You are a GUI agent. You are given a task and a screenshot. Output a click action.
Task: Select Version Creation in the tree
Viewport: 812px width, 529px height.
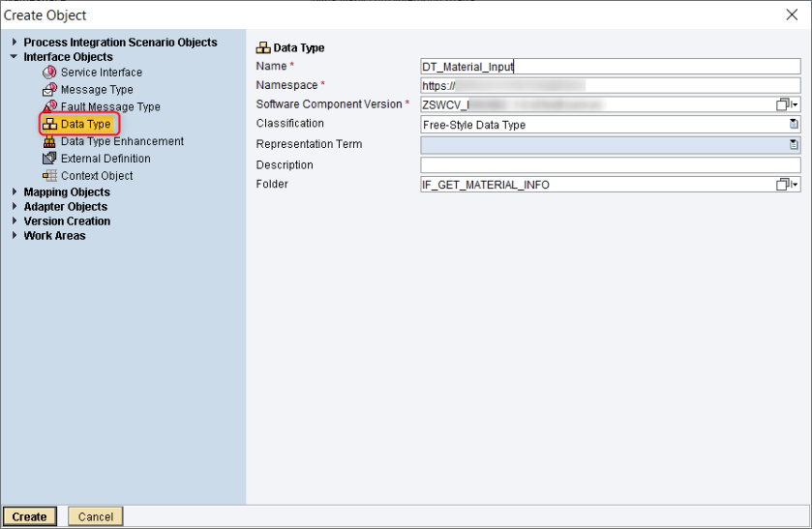(67, 221)
